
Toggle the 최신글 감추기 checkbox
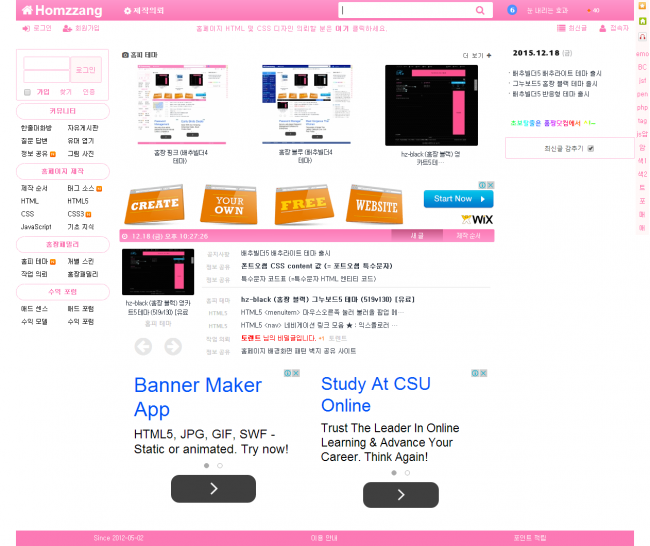591,148
